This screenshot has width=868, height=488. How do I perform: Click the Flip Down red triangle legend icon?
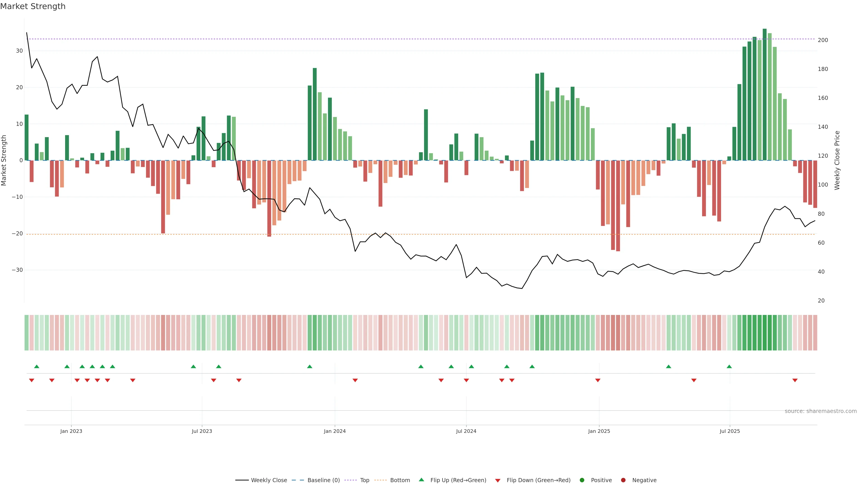pos(498,480)
